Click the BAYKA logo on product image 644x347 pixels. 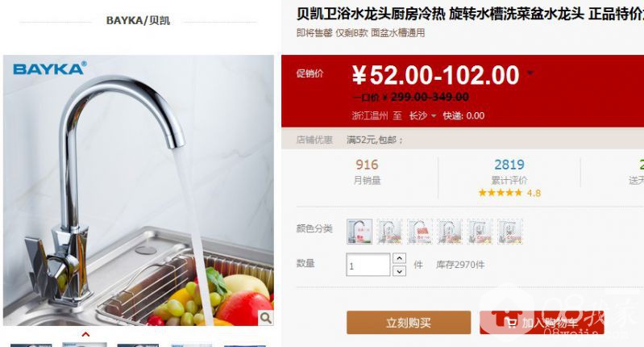[50, 69]
